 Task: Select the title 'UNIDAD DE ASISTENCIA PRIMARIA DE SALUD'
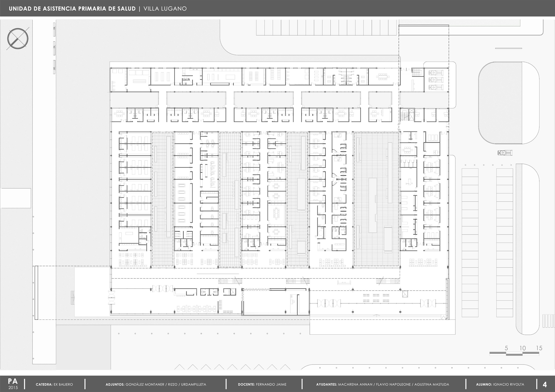coord(72,9)
